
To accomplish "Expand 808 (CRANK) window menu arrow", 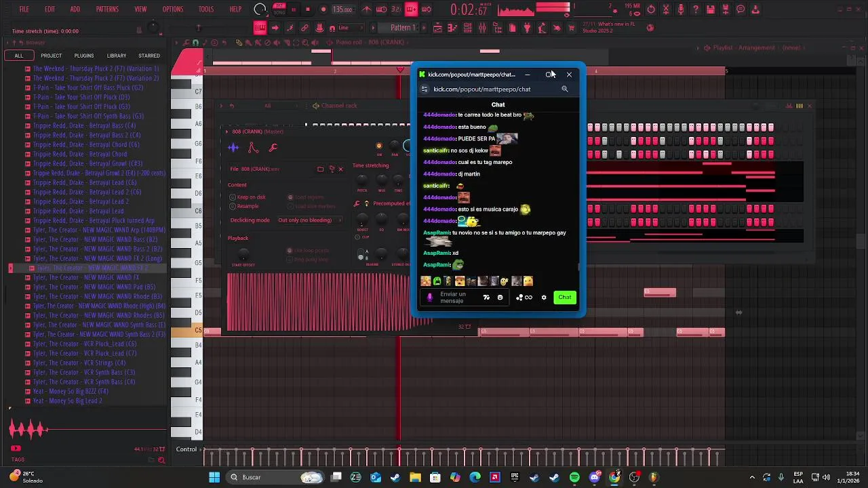I will [x=226, y=131].
